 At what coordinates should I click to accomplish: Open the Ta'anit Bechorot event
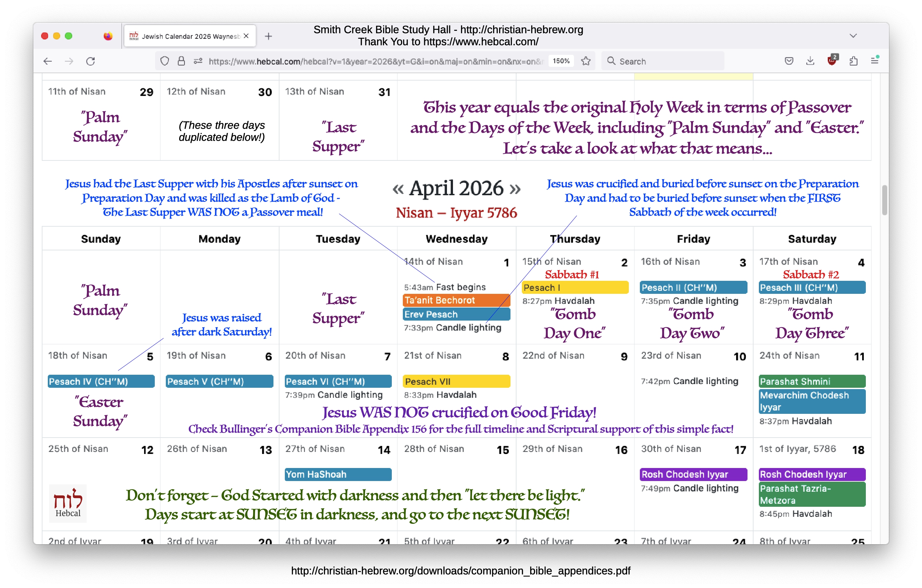point(456,300)
